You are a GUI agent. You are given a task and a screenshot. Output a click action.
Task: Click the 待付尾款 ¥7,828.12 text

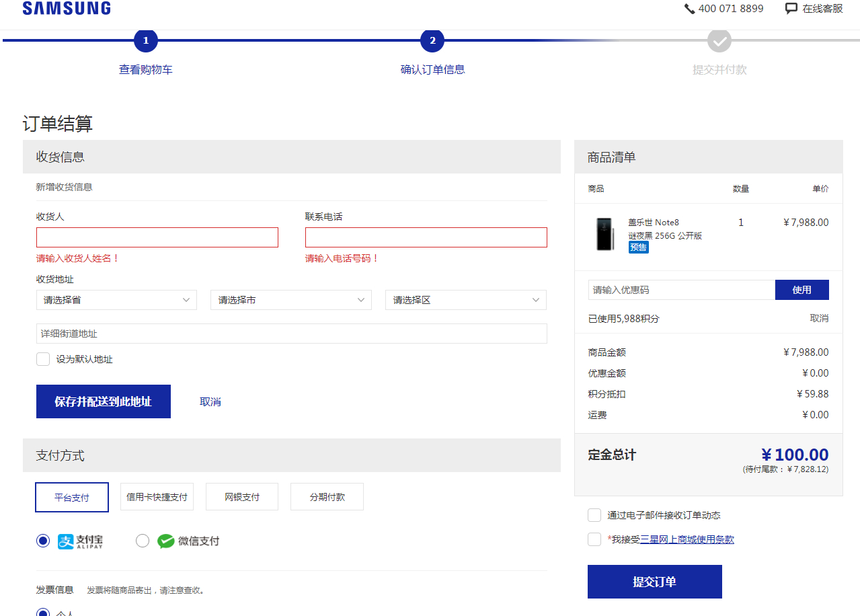pos(785,469)
